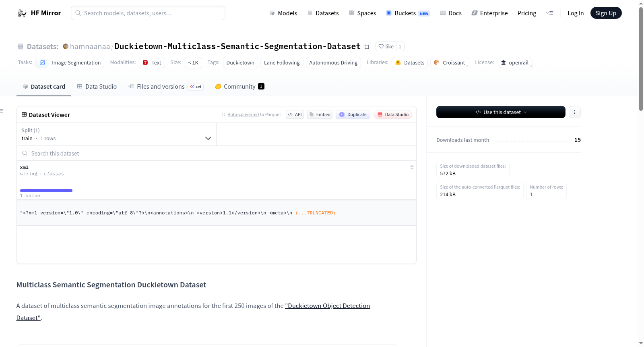Click the Downloads last month value 15
Image resolution: width=644 pixels, height=347 pixels.
(x=577, y=140)
